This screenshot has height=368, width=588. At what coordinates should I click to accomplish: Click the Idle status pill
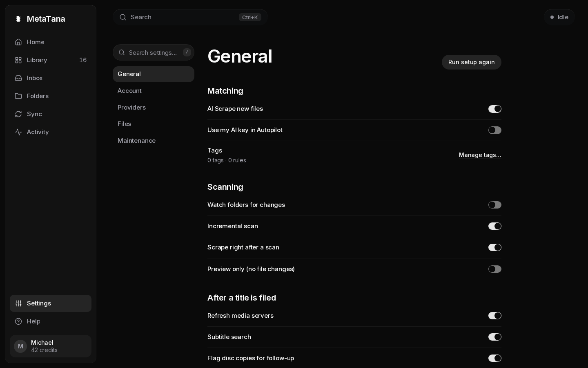(559, 17)
